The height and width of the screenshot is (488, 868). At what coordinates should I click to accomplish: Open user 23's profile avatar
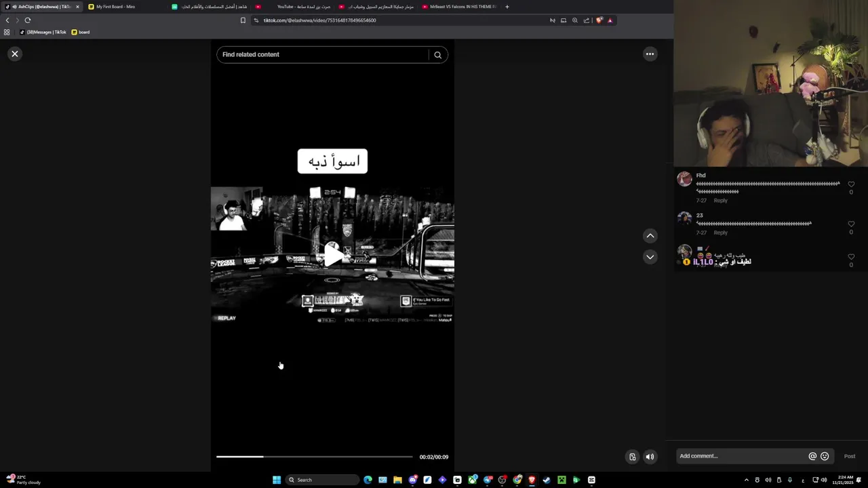[x=685, y=218]
